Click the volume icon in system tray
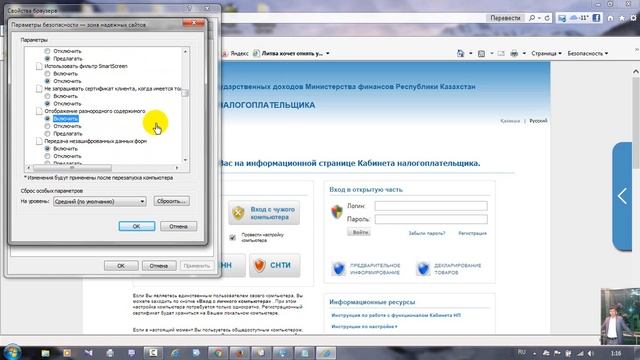This screenshot has width=640, height=360. [591, 353]
